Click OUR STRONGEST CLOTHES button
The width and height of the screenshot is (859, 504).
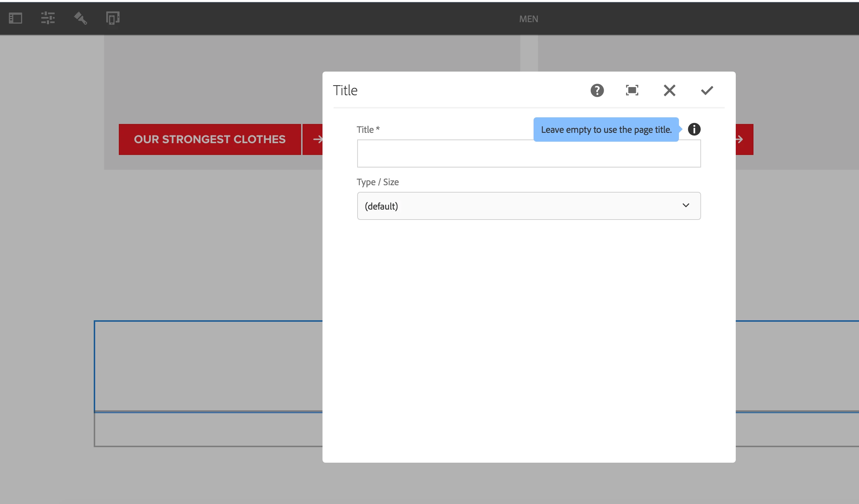click(210, 139)
